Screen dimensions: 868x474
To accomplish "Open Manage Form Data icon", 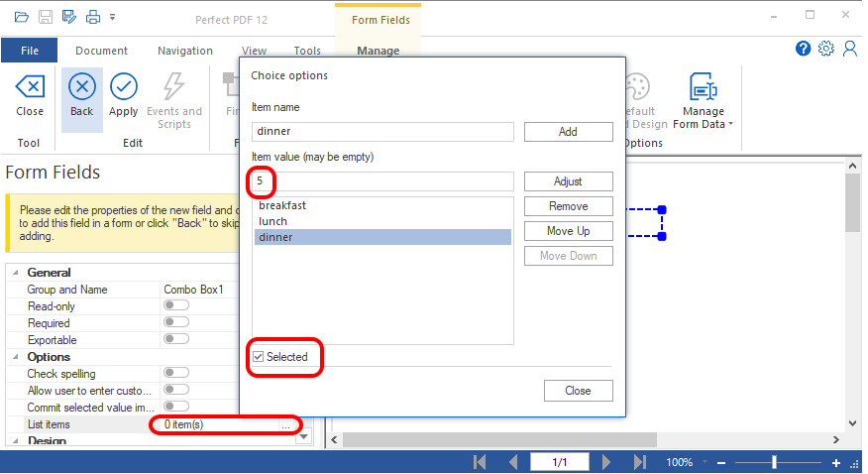I will click(703, 89).
